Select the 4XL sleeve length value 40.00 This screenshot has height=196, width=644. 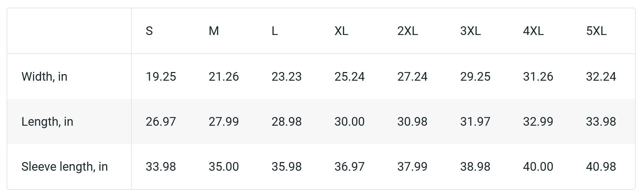(538, 167)
